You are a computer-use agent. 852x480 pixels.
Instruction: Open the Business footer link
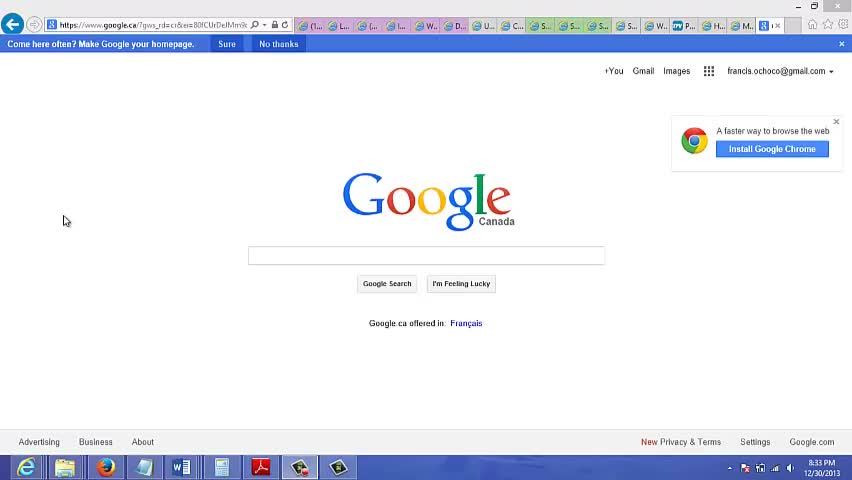(96, 442)
